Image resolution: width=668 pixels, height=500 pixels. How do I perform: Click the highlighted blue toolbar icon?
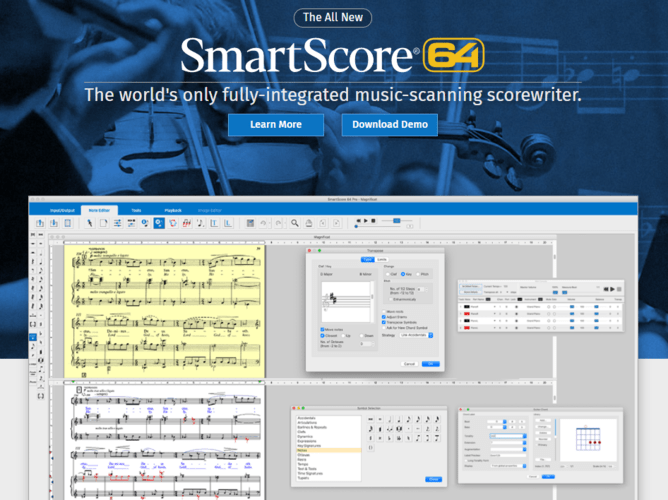coord(159,223)
